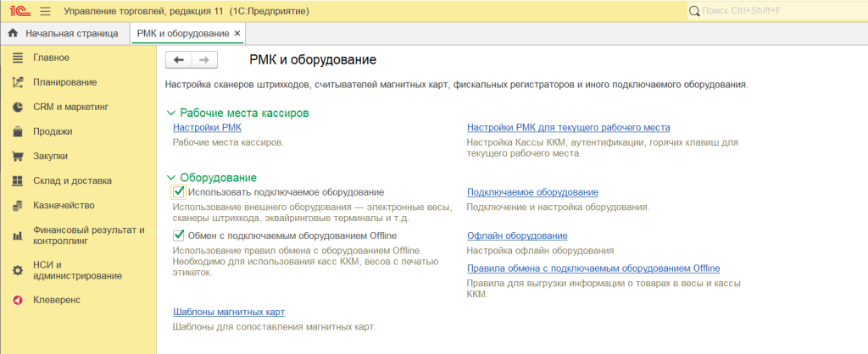Click the text Настройка офлайн оборудования

[x=540, y=251]
